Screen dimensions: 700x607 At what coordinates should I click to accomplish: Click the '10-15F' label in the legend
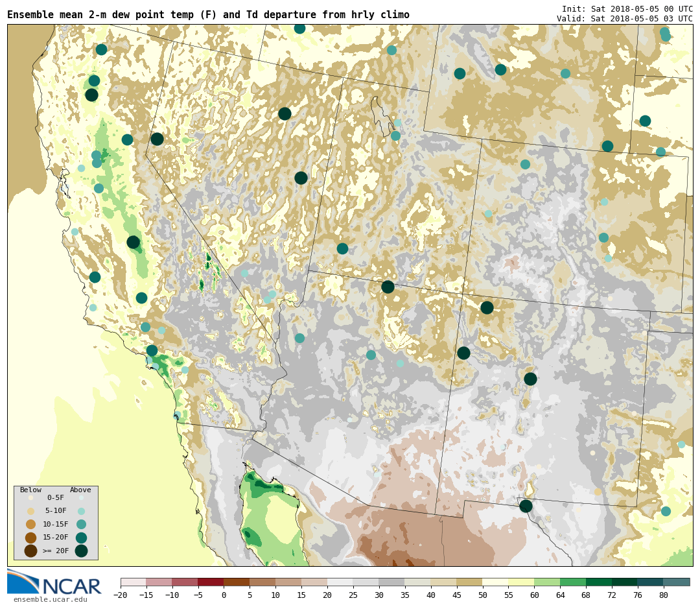coord(56,524)
